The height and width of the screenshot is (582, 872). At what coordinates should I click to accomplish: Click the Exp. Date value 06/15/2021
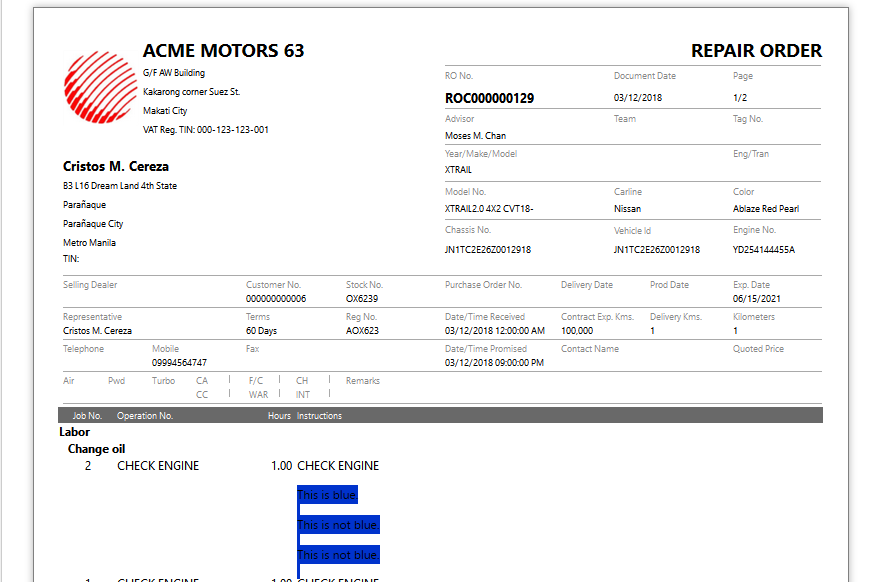coord(756,299)
